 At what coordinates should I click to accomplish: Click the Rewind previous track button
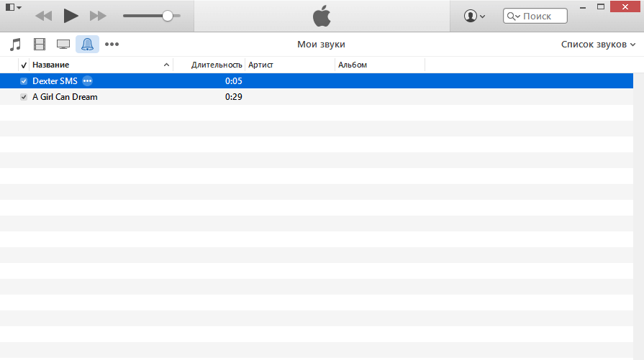pos(43,15)
